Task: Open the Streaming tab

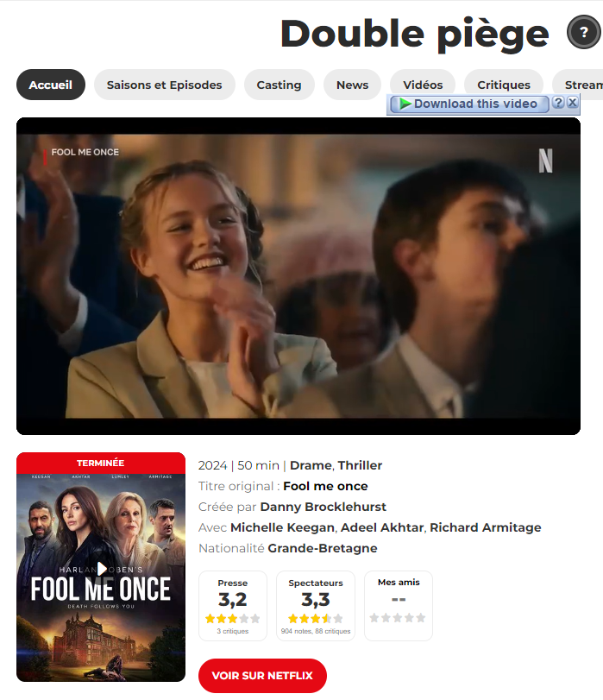Action: click(579, 83)
